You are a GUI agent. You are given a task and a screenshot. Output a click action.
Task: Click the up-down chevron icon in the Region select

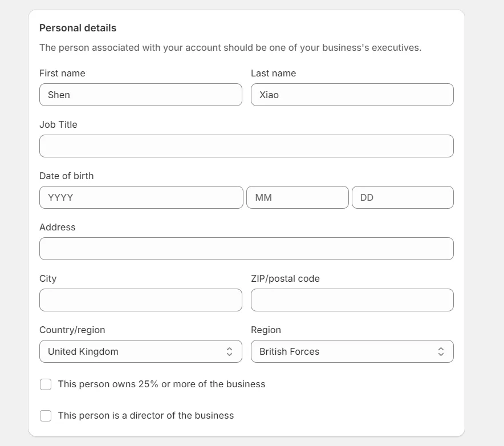[x=441, y=351]
